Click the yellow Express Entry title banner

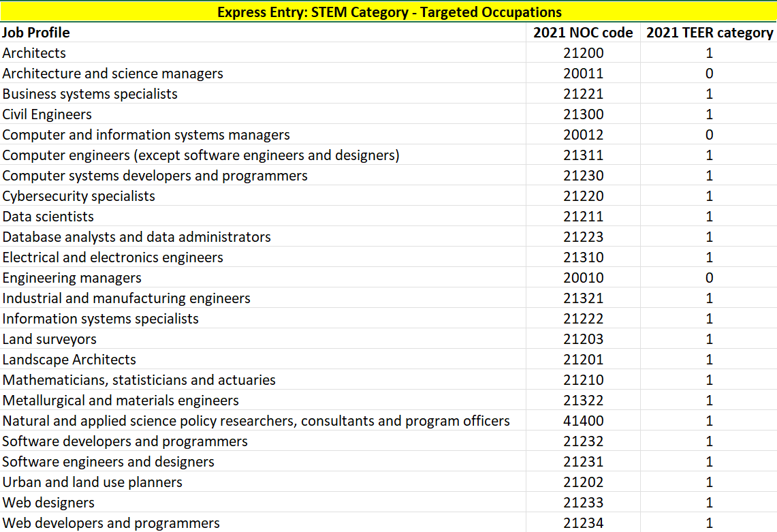click(x=389, y=12)
